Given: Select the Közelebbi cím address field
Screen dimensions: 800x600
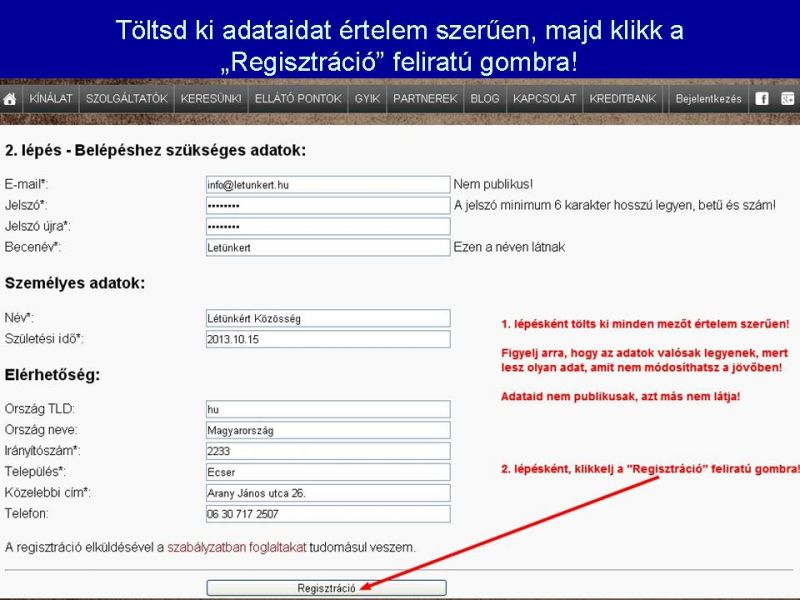Looking at the screenshot, I should 328,493.
